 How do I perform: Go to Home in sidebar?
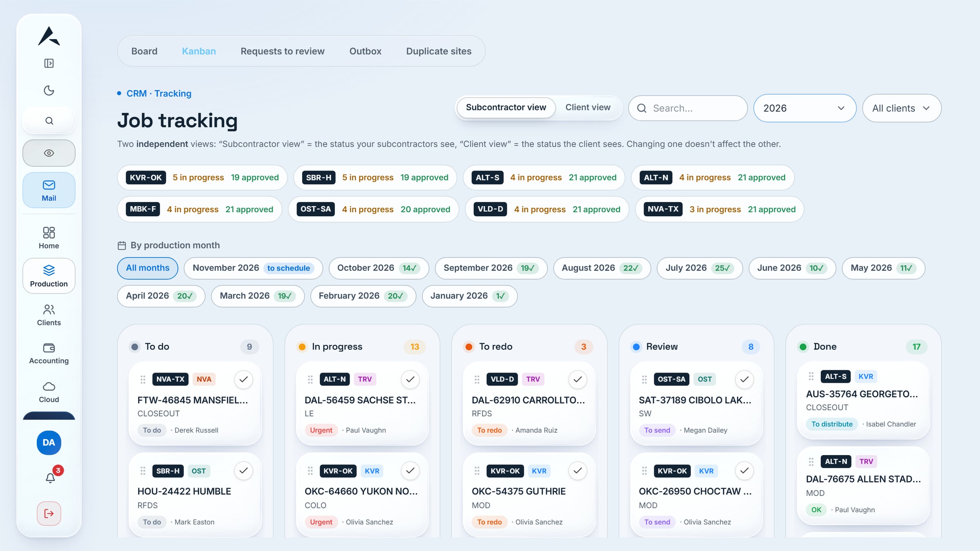(49, 238)
